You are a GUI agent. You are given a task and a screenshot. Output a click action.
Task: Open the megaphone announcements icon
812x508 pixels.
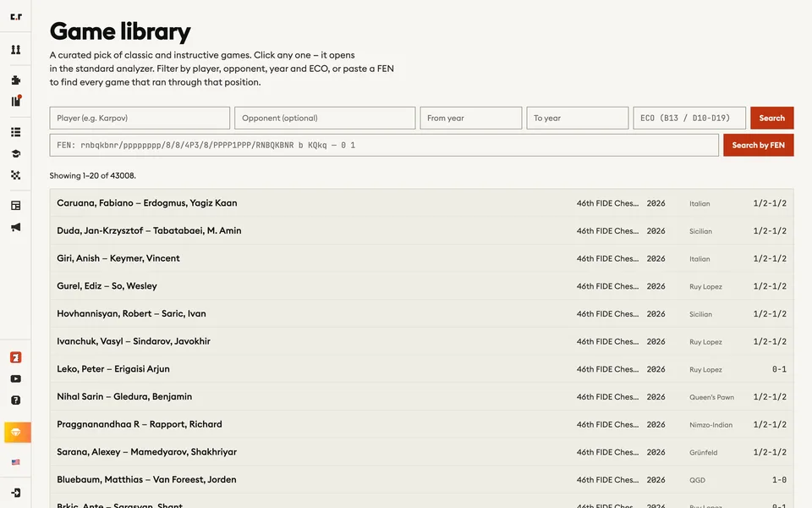(16, 227)
